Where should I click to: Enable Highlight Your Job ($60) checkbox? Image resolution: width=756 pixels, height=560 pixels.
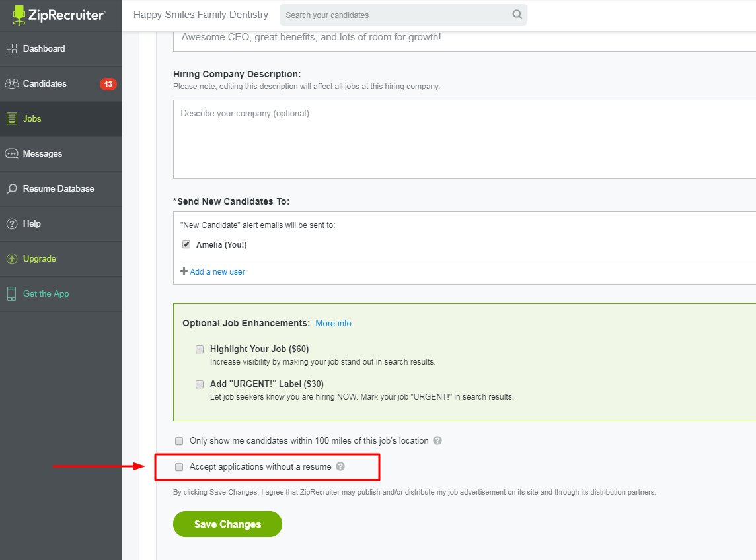coord(200,349)
